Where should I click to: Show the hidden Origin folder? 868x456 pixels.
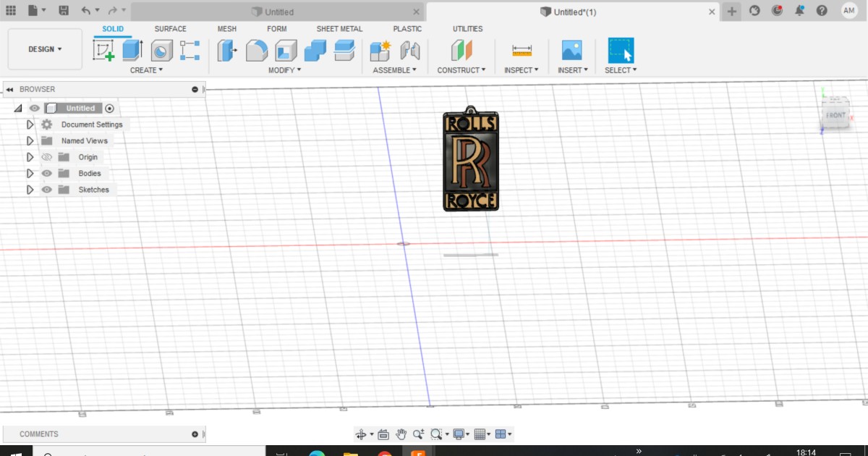click(x=47, y=157)
